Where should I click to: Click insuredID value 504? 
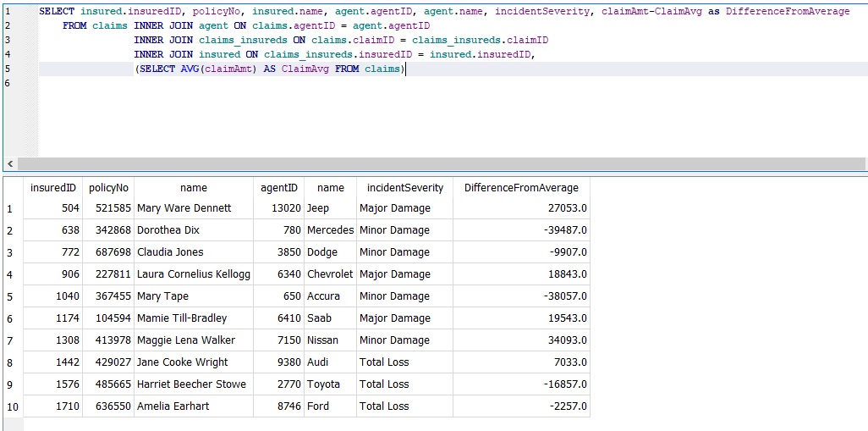[x=53, y=208]
